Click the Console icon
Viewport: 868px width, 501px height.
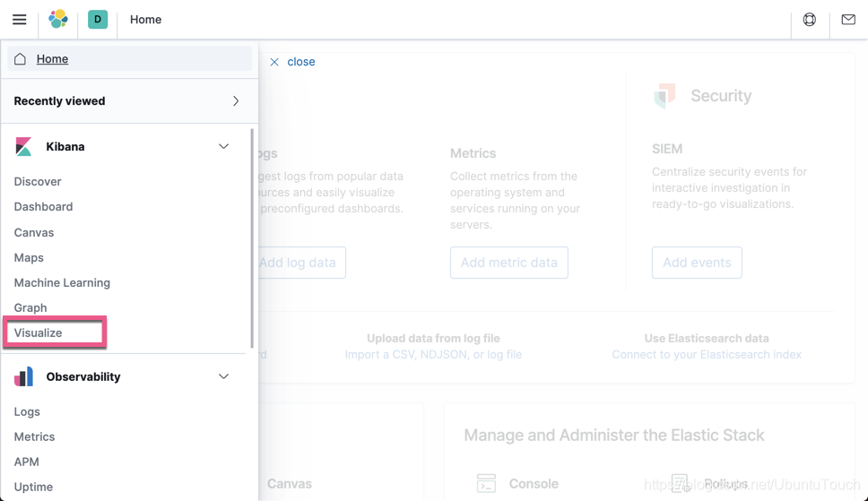(x=486, y=483)
